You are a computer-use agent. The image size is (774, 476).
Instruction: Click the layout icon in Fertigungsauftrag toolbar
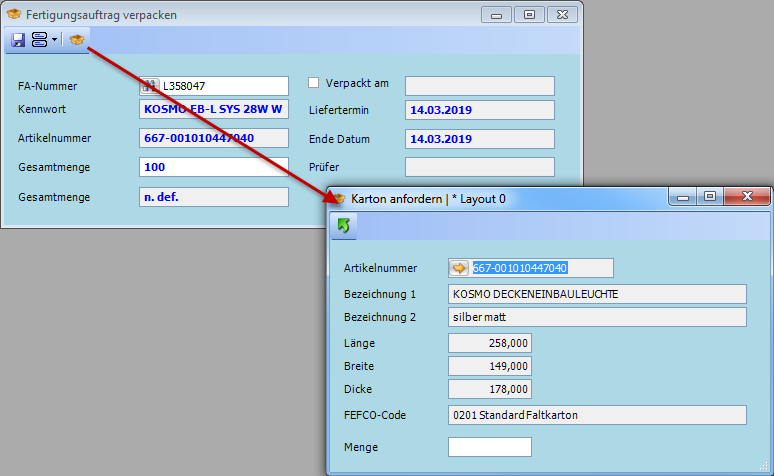tap(39, 40)
